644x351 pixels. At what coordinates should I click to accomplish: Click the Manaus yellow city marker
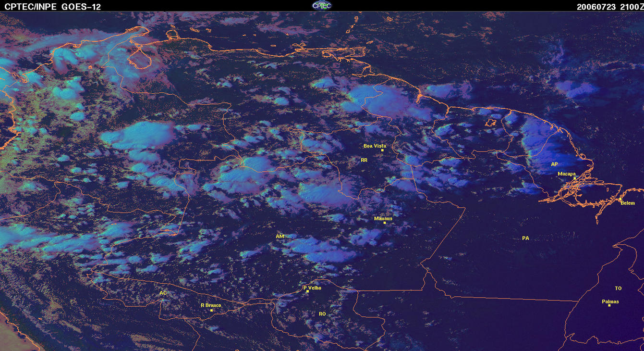pos(385,223)
